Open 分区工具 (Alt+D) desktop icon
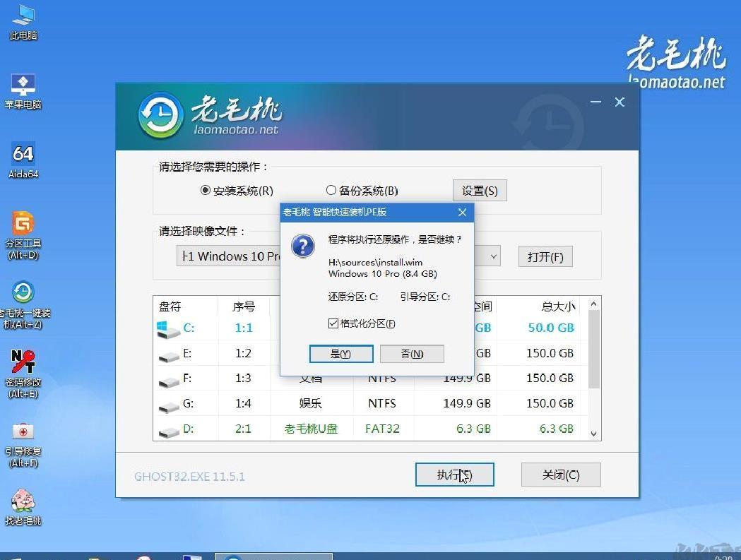 point(23,235)
